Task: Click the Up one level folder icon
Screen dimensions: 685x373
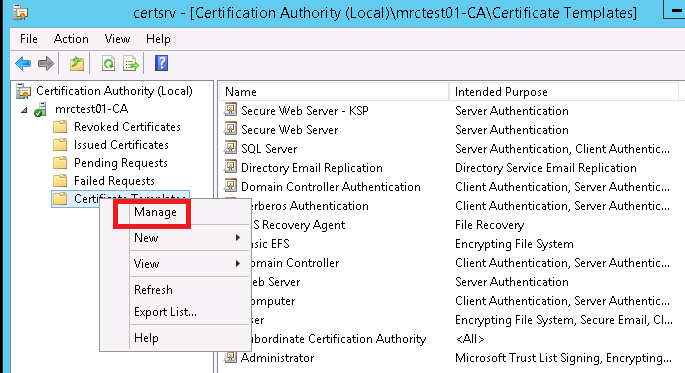Action: click(77, 64)
